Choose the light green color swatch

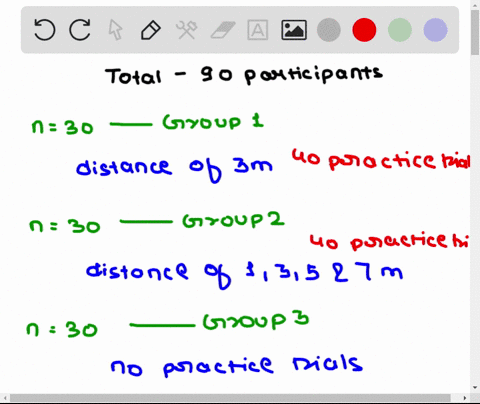click(x=400, y=30)
